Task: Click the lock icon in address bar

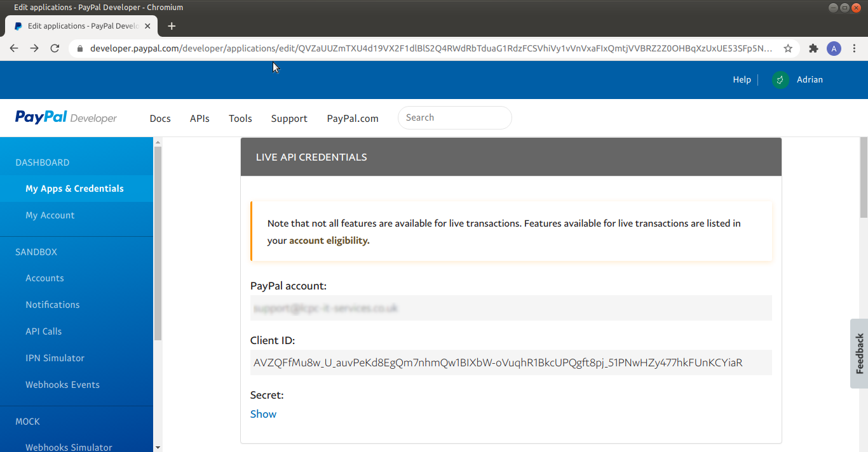Action: pyautogui.click(x=80, y=48)
